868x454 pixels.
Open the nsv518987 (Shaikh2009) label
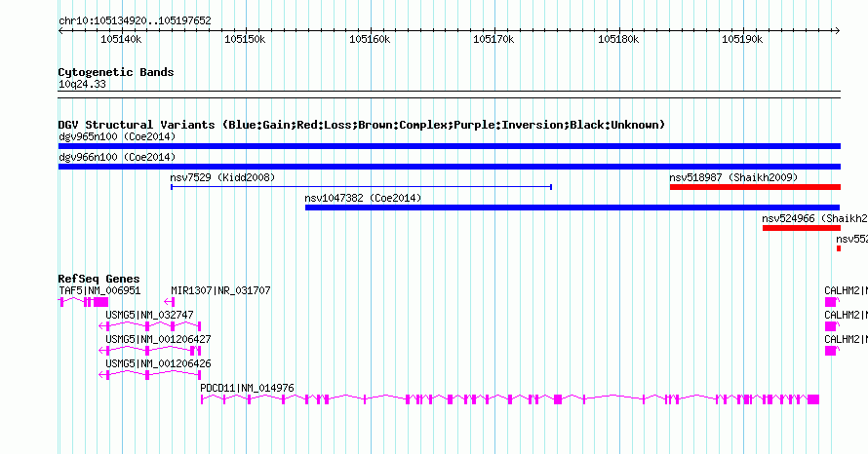[x=733, y=177]
